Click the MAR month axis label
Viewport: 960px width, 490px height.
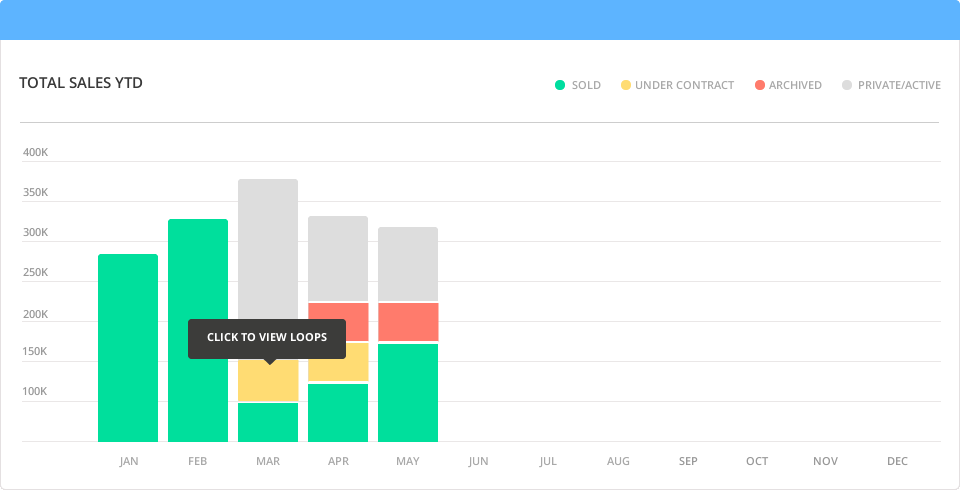[268, 461]
